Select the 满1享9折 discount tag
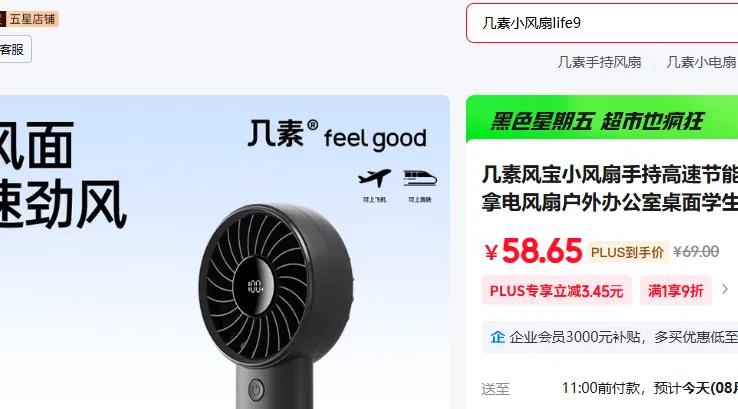 click(x=675, y=291)
